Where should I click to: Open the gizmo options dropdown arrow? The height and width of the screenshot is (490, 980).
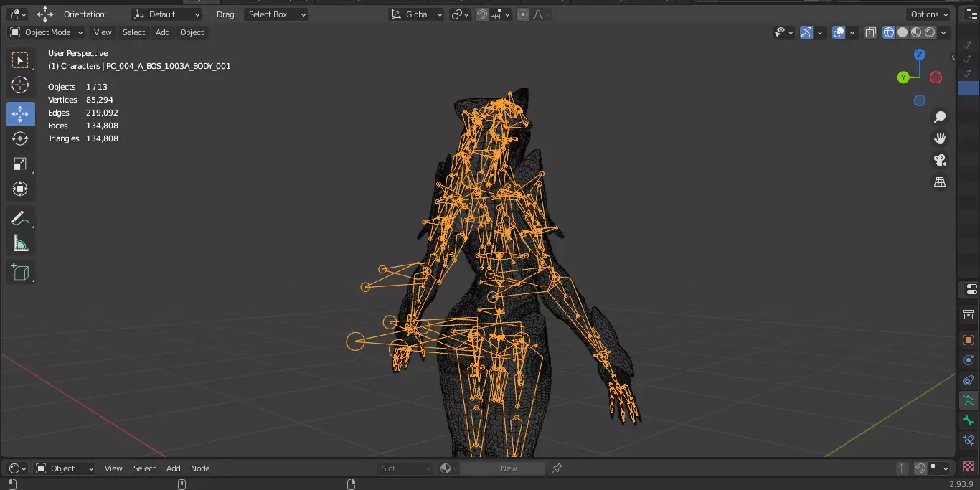pos(820,32)
